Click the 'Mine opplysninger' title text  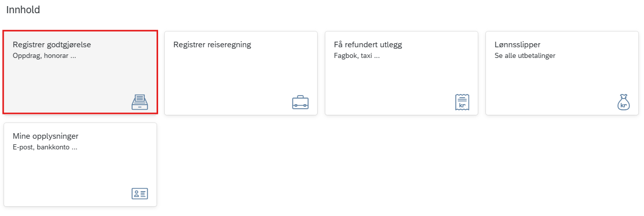[46, 136]
